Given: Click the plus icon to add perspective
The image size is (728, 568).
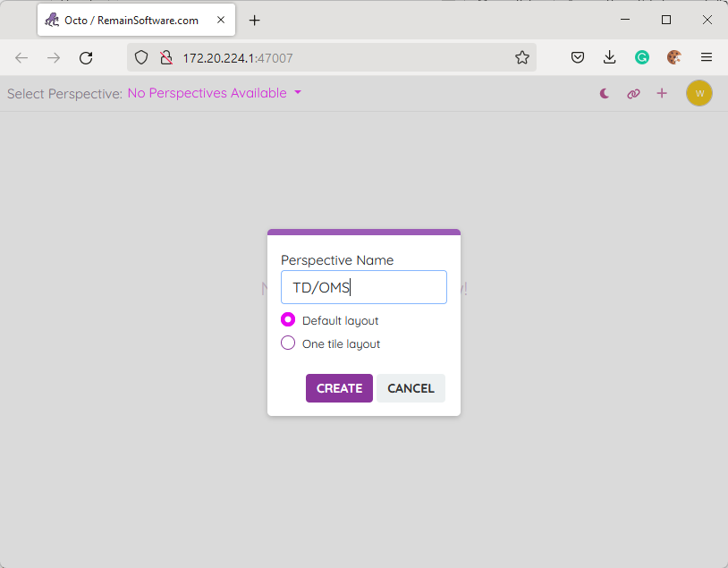Looking at the screenshot, I should coord(662,93).
